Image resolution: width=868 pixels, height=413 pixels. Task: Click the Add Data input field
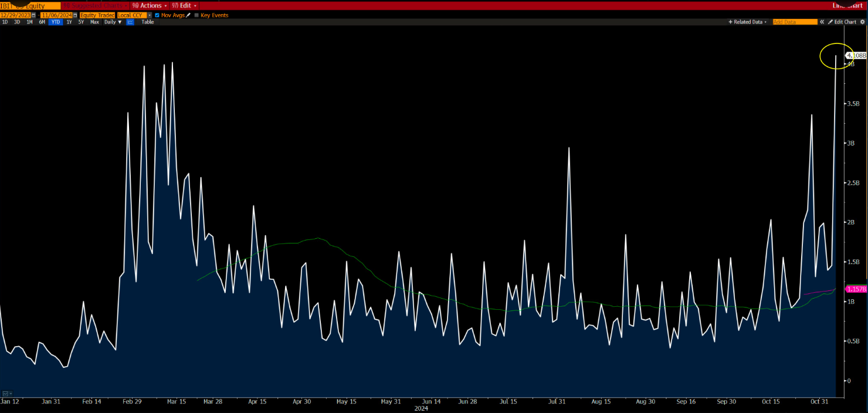[795, 22]
